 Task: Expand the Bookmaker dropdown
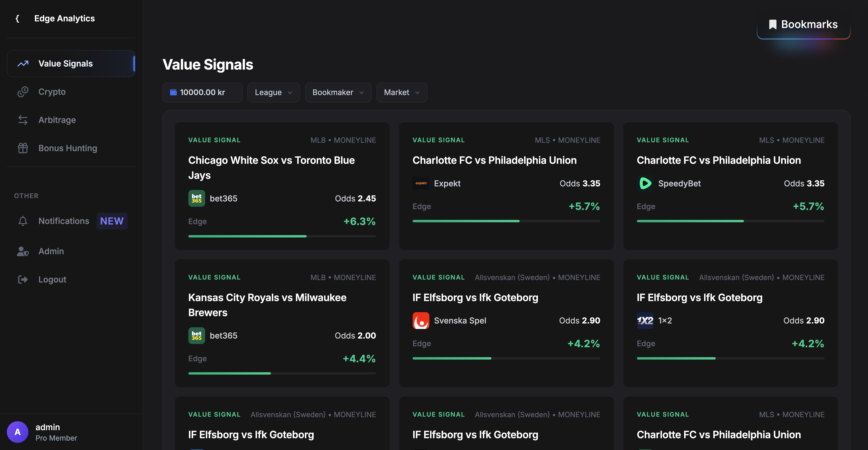(x=338, y=92)
